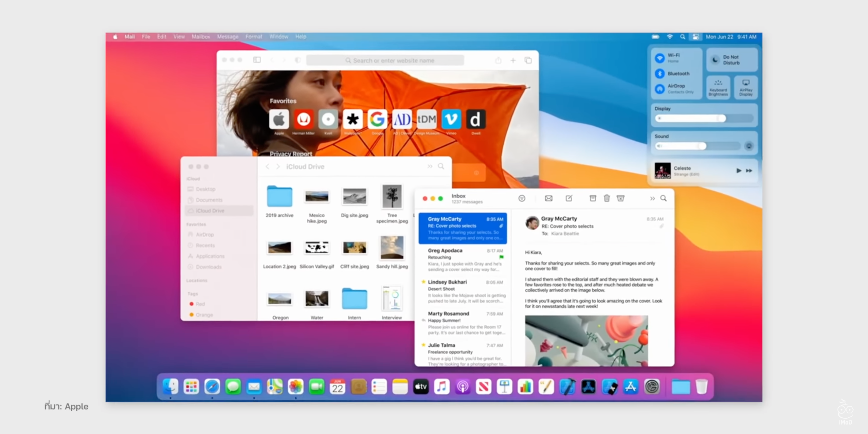Click the get new mail envelope icon
The width and height of the screenshot is (868, 434).
(x=548, y=198)
